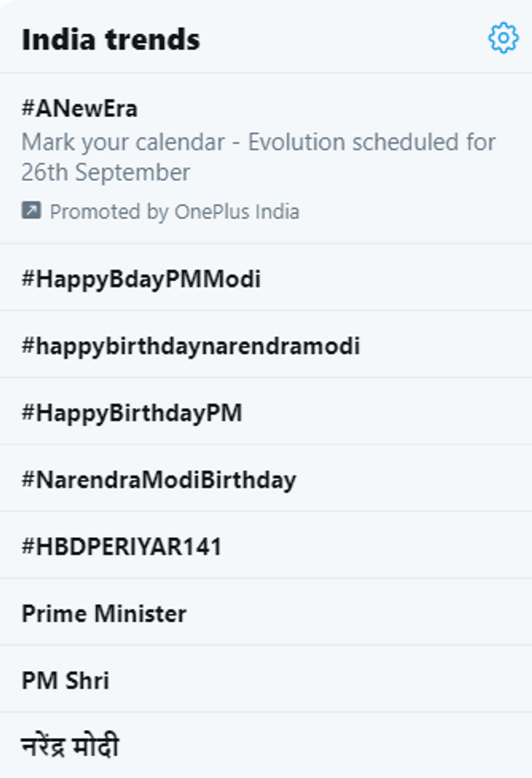Viewport: 532px width, 778px height.
Task: Open the #HappyBdayPMModi trend
Action: click(141, 278)
